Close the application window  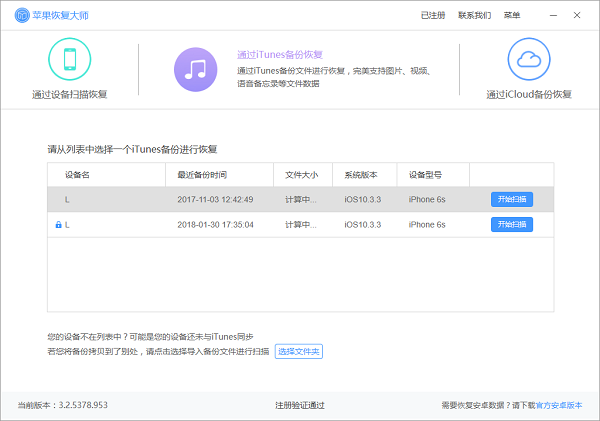577,15
